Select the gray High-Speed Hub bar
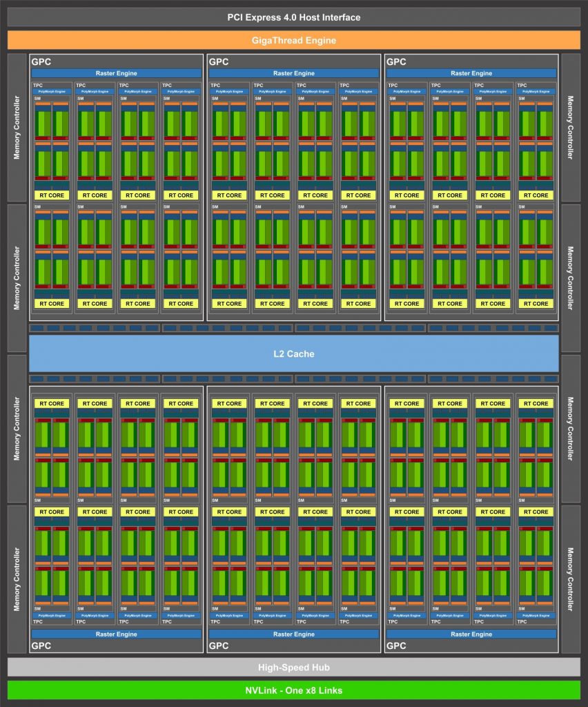588x707 pixels. tap(294, 668)
